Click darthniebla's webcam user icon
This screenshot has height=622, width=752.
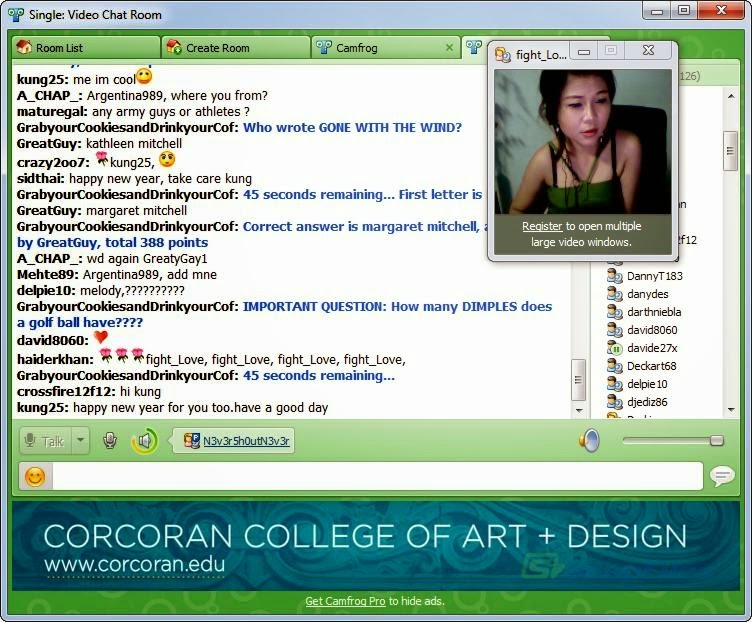coord(614,312)
